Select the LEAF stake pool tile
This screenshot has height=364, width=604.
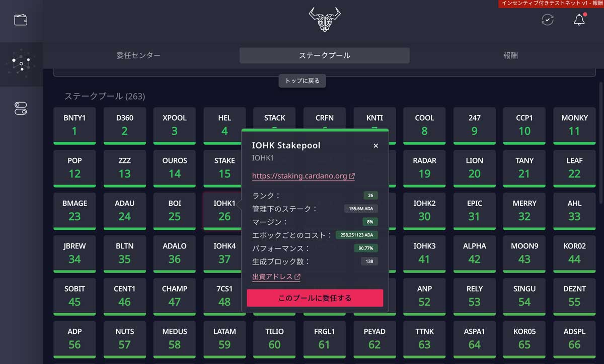click(x=574, y=168)
